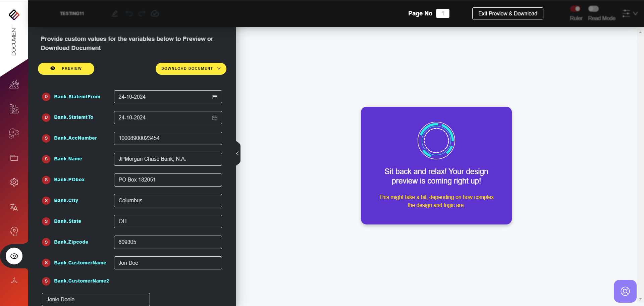Toggle the Ruler switch
The width and height of the screenshot is (644, 306).
(576, 9)
